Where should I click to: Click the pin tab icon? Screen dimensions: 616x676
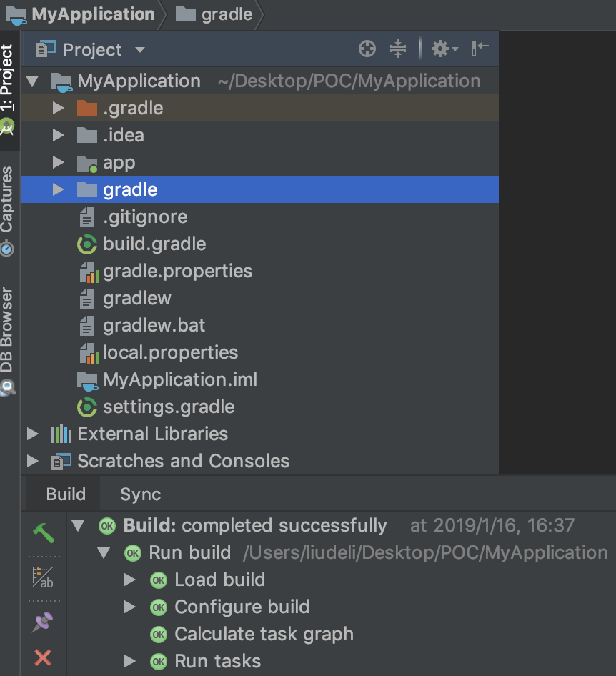click(x=43, y=622)
